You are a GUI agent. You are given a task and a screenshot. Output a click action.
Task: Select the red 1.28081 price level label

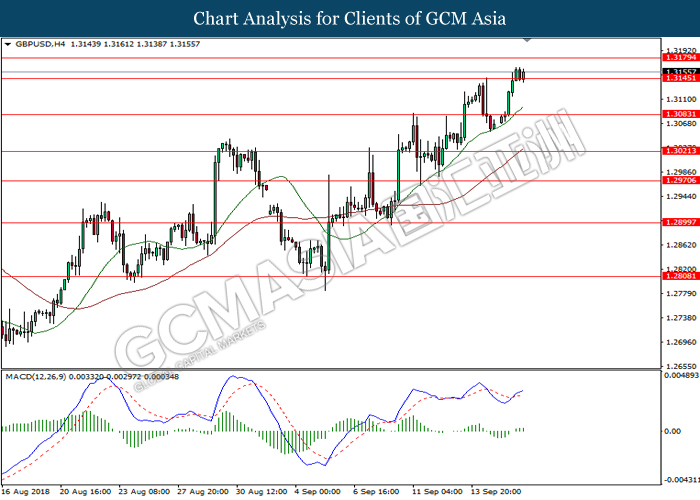tap(680, 276)
